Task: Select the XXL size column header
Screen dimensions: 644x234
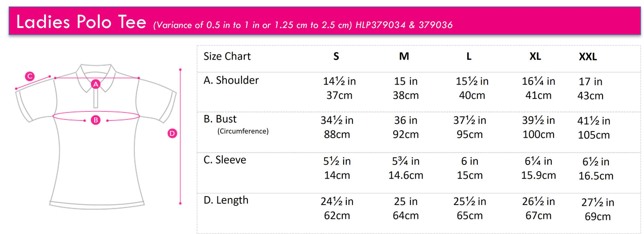Action: point(588,57)
